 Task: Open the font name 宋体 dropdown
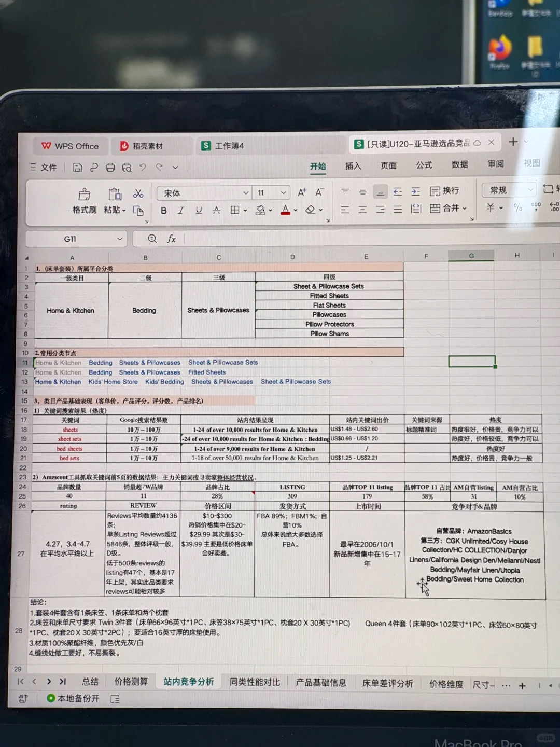pyautogui.click(x=246, y=193)
